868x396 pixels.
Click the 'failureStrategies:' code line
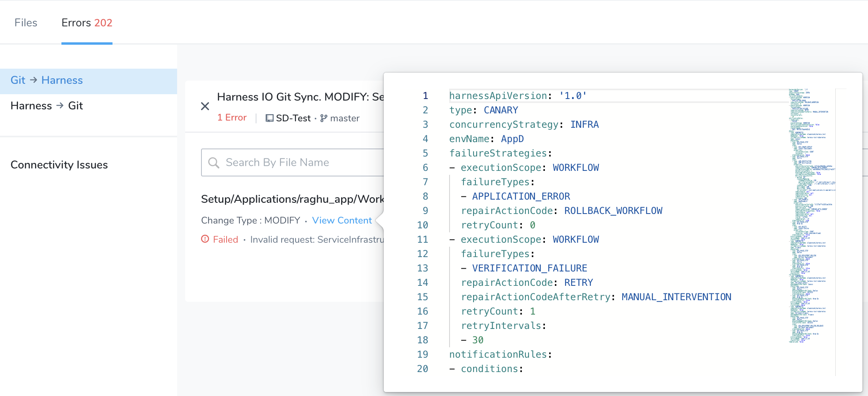pos(501,153)
